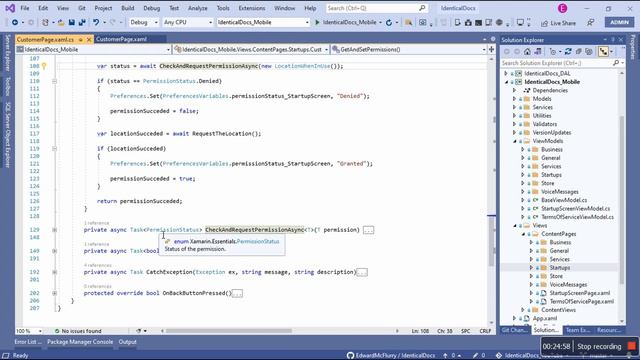Viewport: 640px width, 360px height.
Task: Start debugging with green play icon
Action: (317, 22)
